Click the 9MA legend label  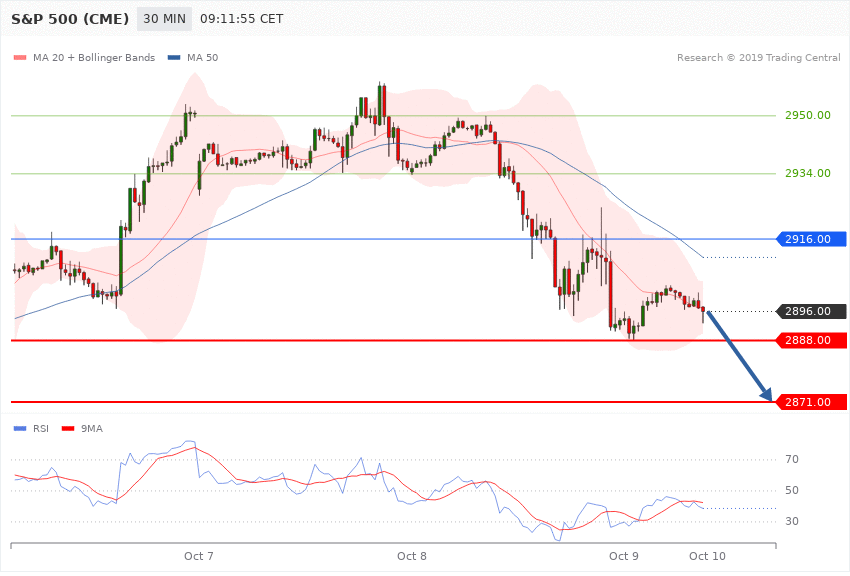click(x=92, y=429)
